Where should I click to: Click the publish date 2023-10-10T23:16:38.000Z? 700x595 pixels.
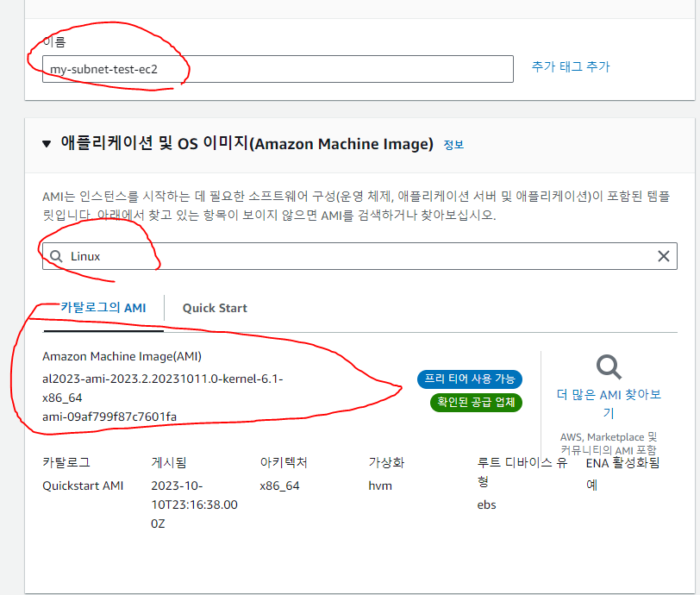pos(194,504)
